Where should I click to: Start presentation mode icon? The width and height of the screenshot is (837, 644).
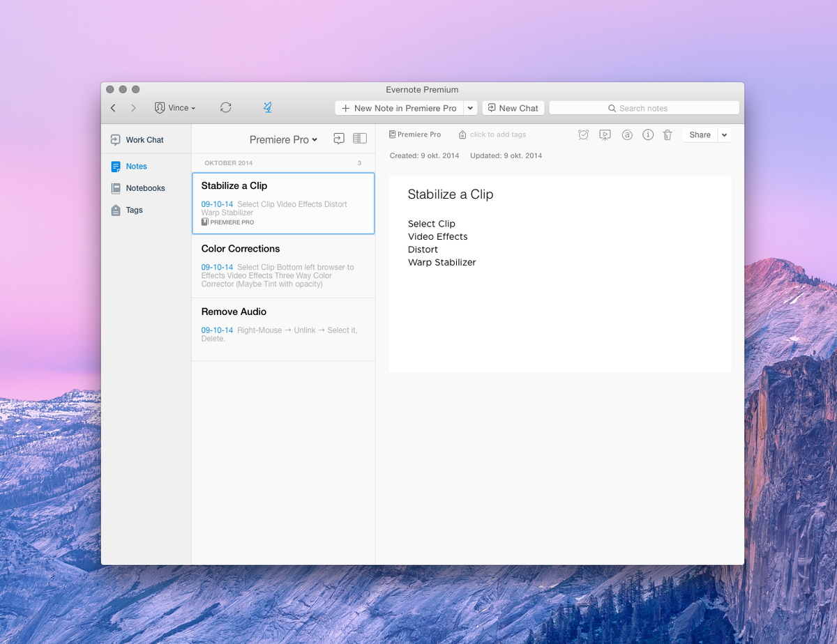pos(605,135)
